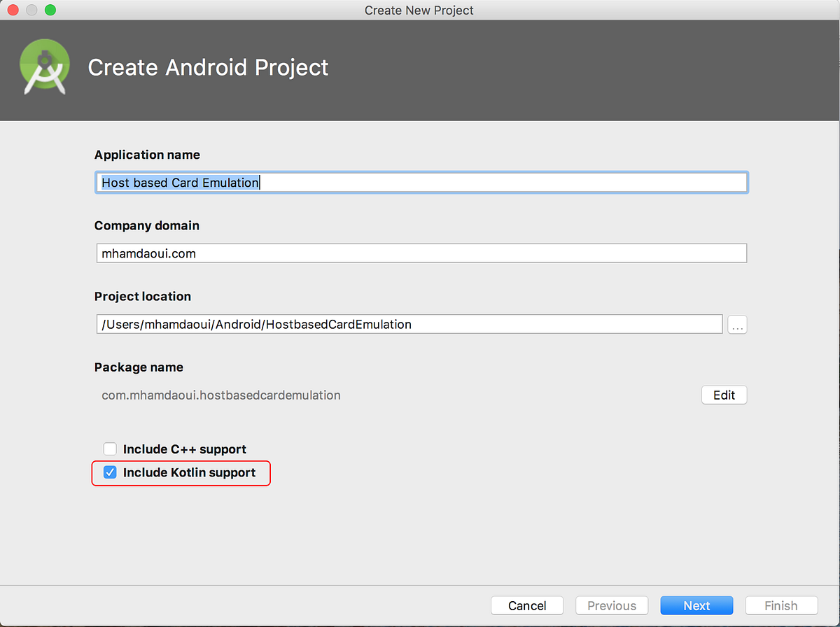
Task: Minimize the window with the yellow button
Action: (31, 10)
